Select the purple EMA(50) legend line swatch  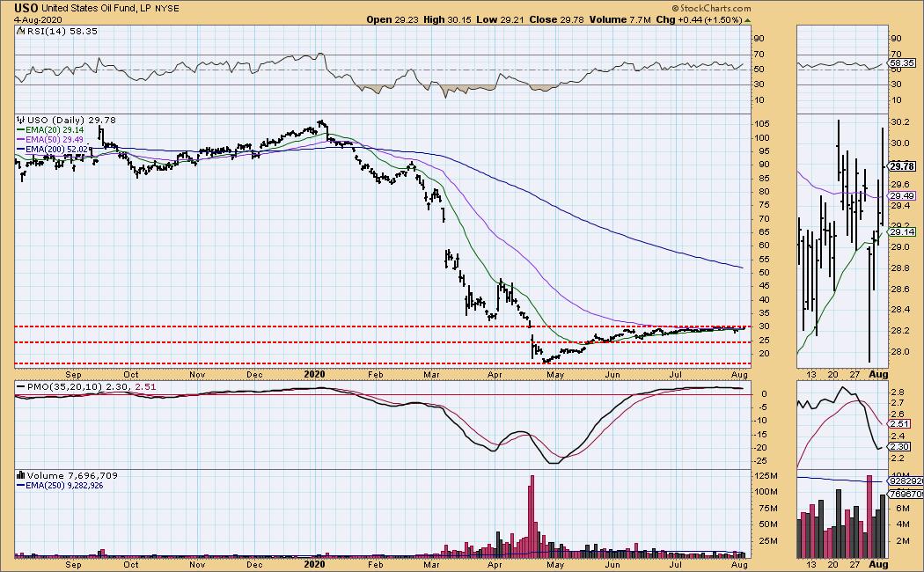pyautogui.click(x=20, y=140)
